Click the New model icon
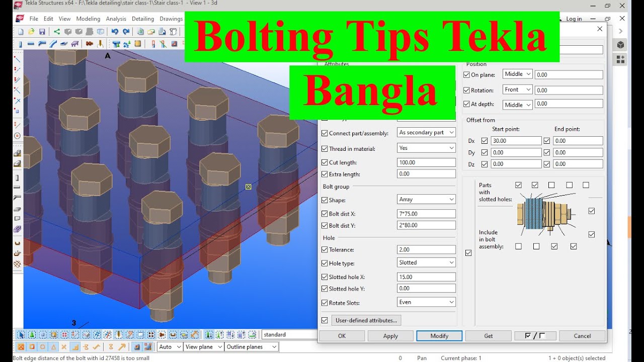The width and height of the screenshot is (644, 362). click(x=20, y=32)
